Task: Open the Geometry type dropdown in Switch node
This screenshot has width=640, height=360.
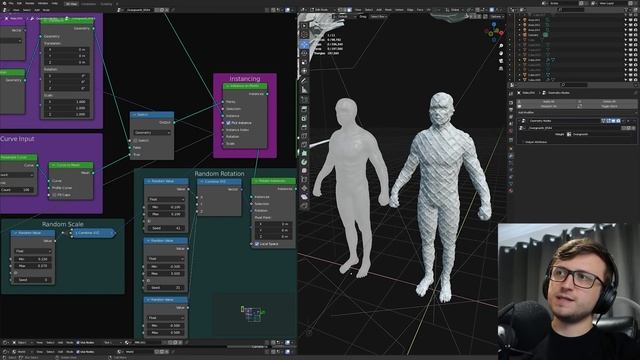Action: click(x=152, y=133)
